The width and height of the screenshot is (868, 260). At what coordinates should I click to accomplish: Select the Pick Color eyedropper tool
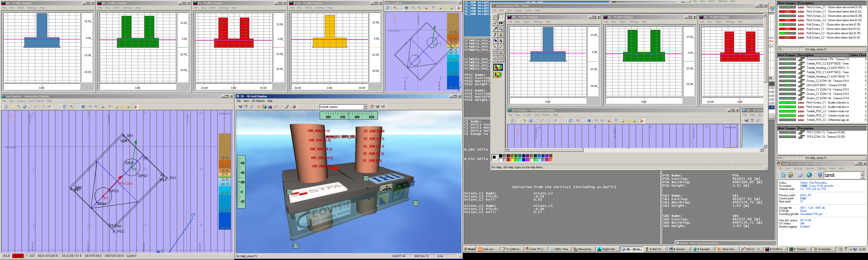(x=495, y=29)
